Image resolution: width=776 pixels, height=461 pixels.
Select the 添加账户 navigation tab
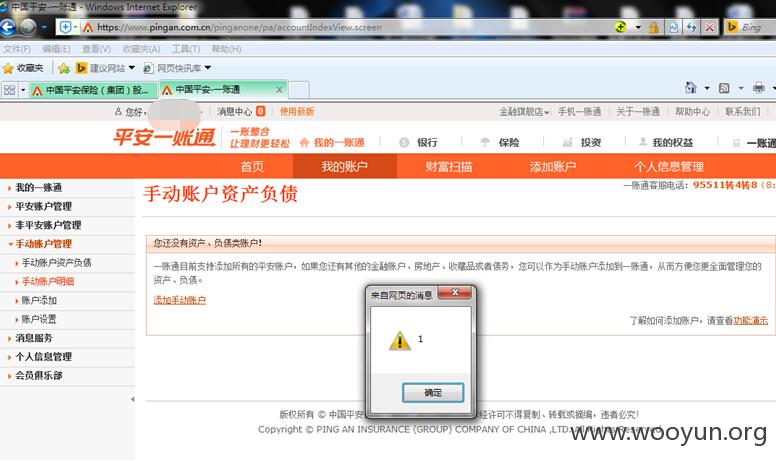552,167
